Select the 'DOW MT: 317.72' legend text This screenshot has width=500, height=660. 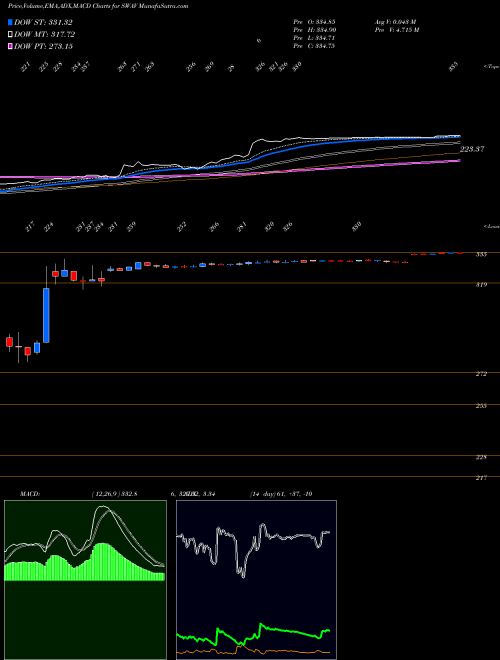[x=44, y=35]
